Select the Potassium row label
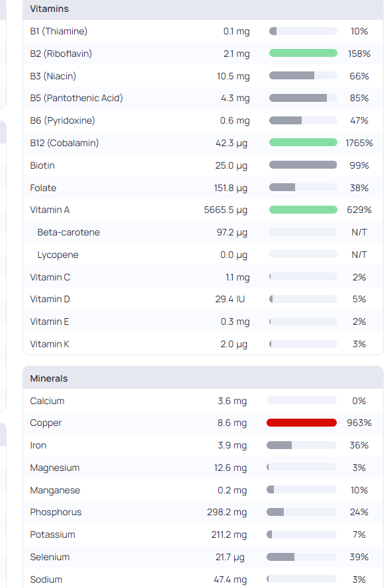389x588 pixels. [52, 534]
